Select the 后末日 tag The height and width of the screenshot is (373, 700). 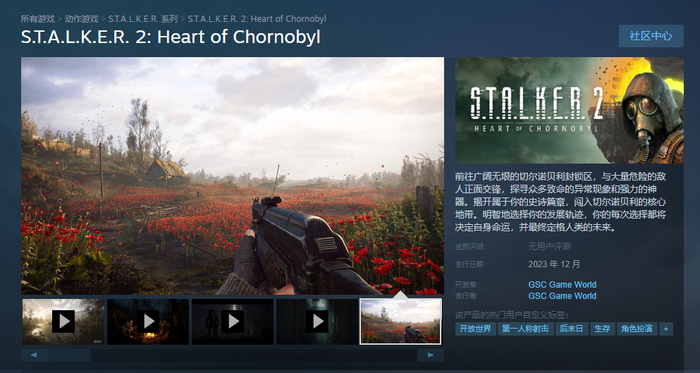[x=571, y=329]
